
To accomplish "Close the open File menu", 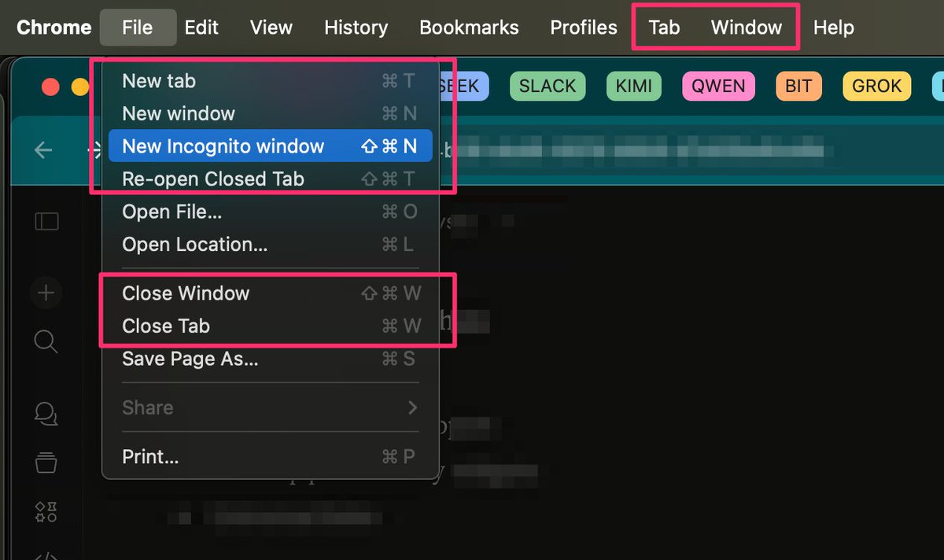I will click(138, 28).
